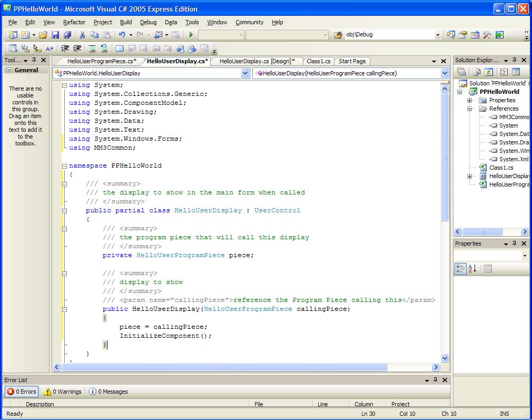Click Properties icon in Solution Explorer toolbar
Screen dimensions: 532x420
click(461, 72)
